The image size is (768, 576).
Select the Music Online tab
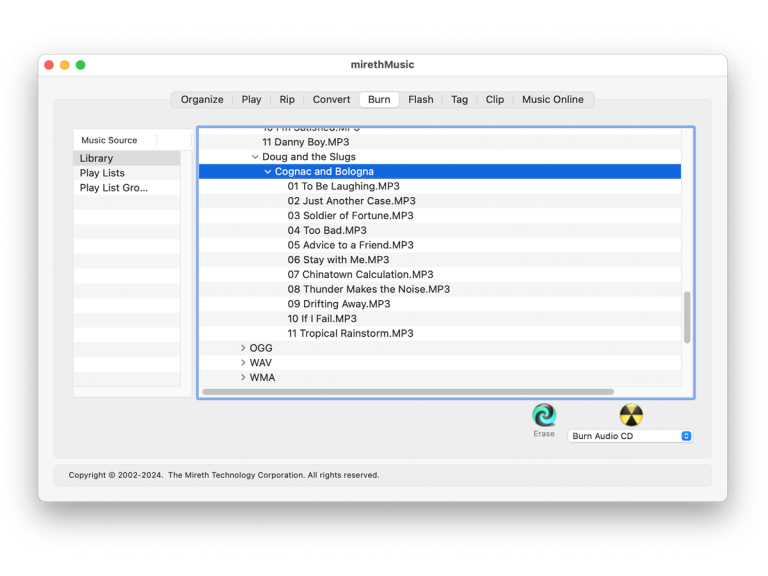pos(552,100)
